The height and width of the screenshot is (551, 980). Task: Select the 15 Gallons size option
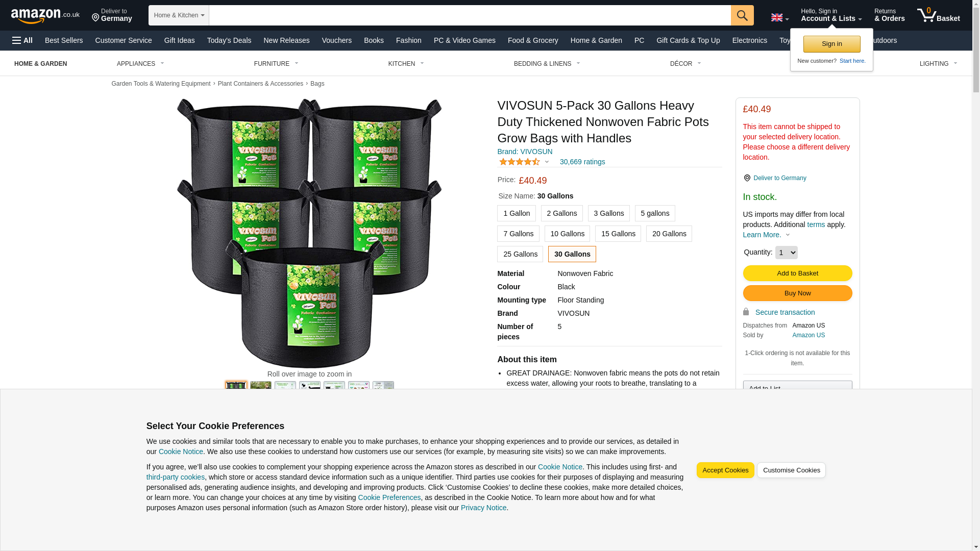[x=618, y=234]
